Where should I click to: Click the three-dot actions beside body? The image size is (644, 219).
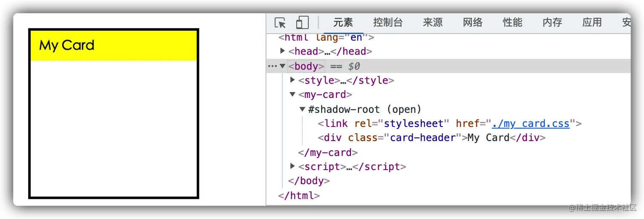point(272,66)
